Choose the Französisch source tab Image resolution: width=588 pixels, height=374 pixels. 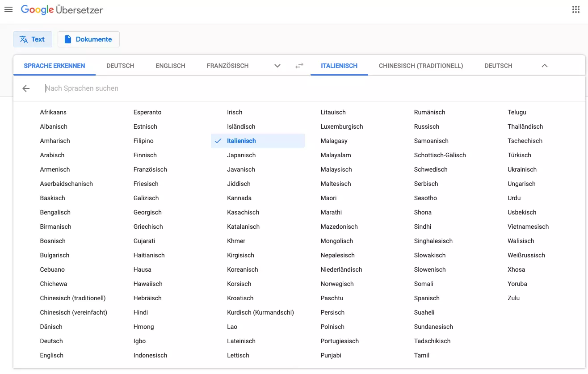coord(227,66)
